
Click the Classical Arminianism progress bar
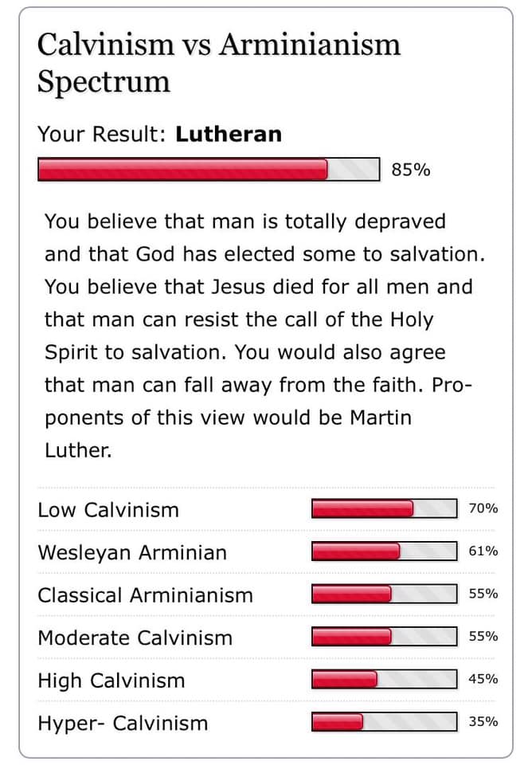click(x=385, y=594)
